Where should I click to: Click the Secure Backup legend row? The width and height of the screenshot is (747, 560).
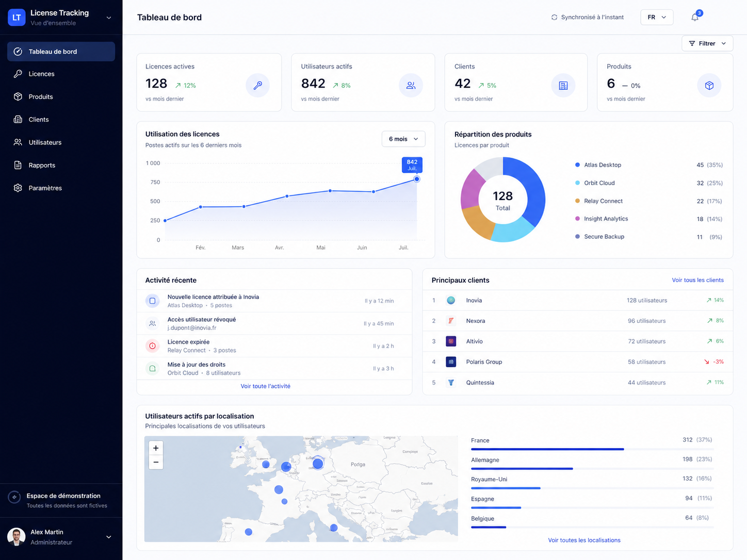(648, 237)
